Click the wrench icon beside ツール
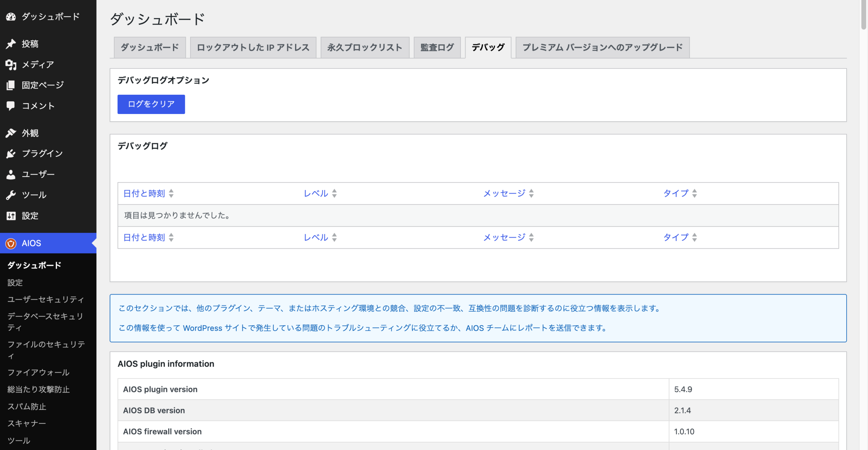Viewport: 868px width, 450px height. (x=11, y=195)
